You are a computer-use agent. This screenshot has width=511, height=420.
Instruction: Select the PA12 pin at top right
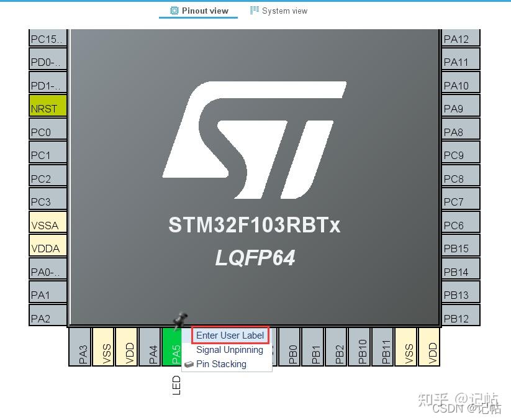[459, 39]
